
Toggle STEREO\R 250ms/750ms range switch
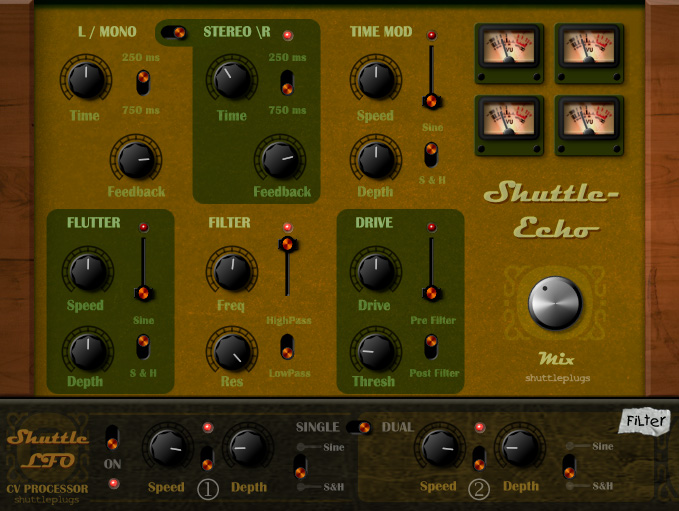288,82
